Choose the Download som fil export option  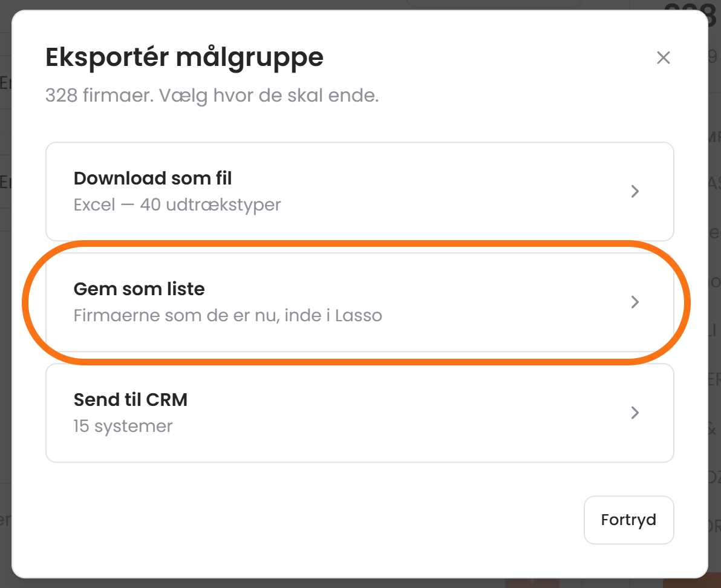pyautogui.click(x=359, y=191)
